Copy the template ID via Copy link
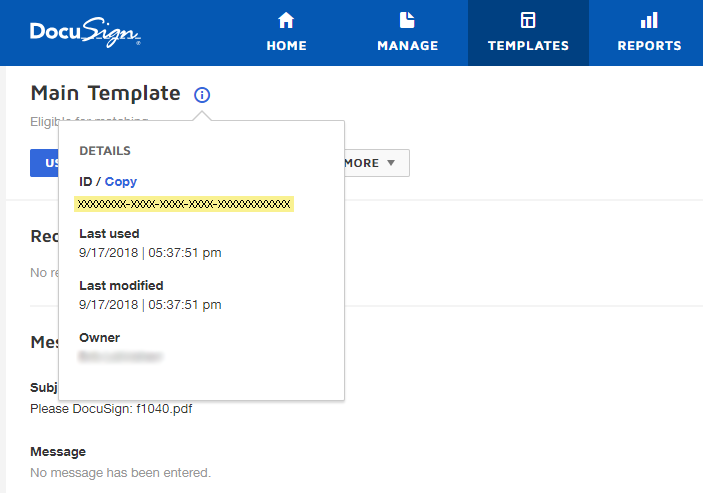 click(121, 182)
